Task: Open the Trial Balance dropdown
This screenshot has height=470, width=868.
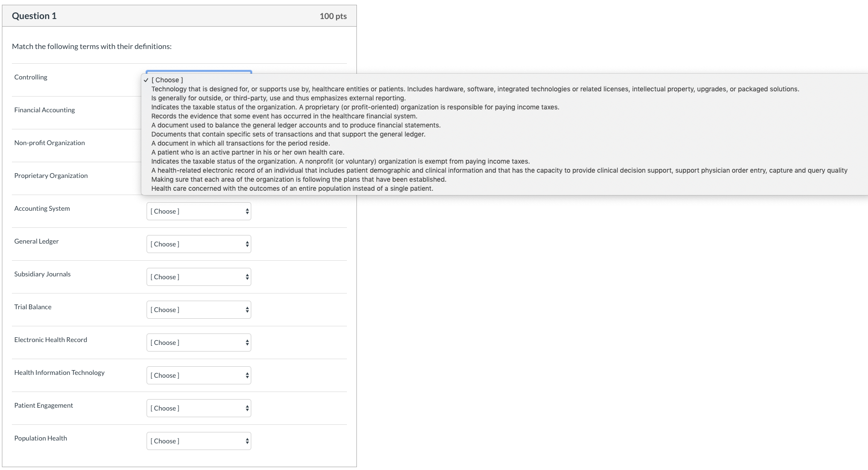Action: (x=199, y=310)
